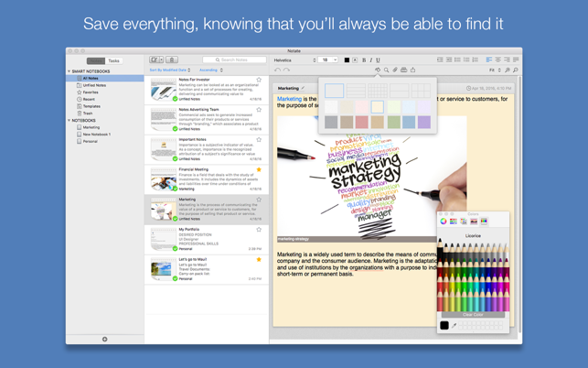The image size is (588, 368).
Task: Toggle Underline formatting
Action: (x=378, y=60)
